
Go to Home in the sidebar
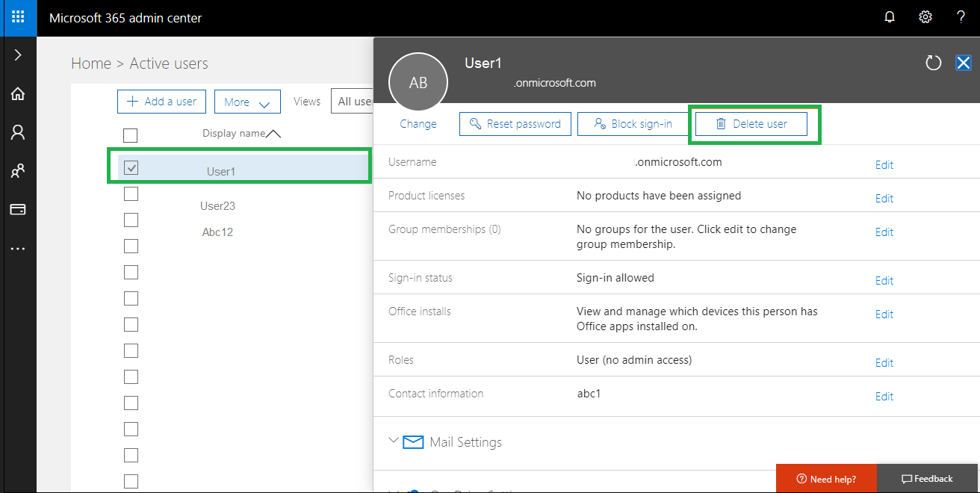(18, 93)
